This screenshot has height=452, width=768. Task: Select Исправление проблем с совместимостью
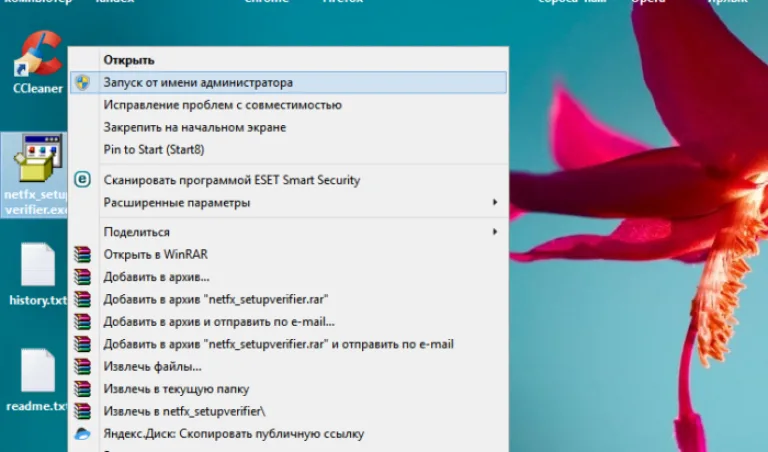(222, 105)
